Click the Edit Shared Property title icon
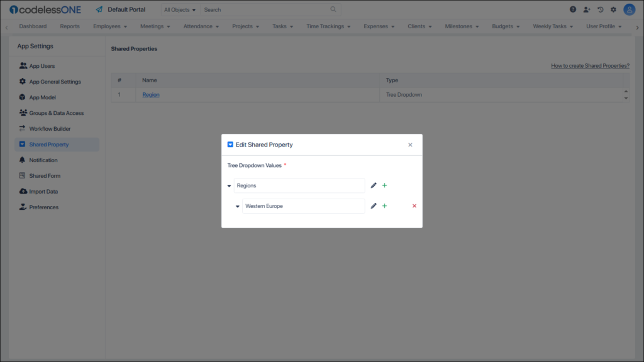 click(230, 145)
